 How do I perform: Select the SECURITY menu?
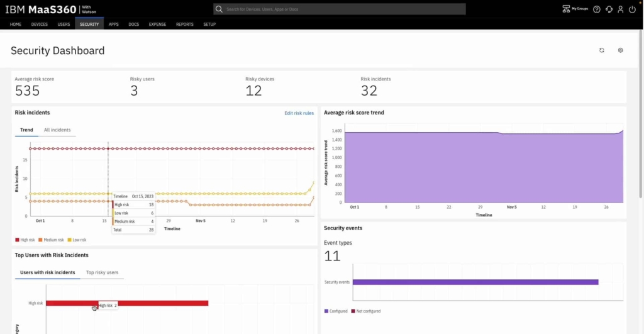[x=89, y=25]
